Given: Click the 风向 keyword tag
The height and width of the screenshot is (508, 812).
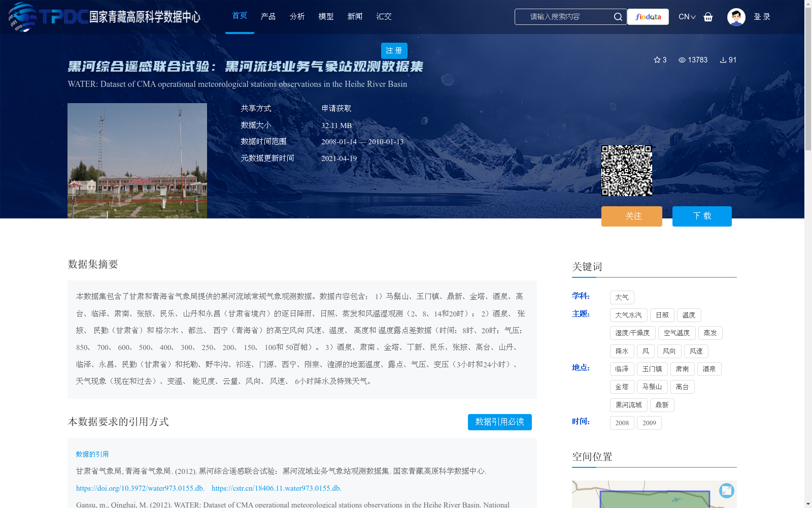Looking at the screenshot, I should pos(669,351).
